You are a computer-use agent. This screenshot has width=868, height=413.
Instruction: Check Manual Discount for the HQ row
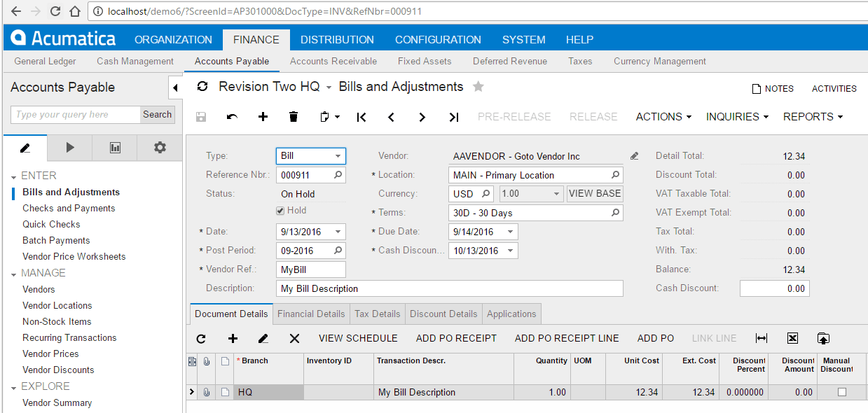(842, 392)
